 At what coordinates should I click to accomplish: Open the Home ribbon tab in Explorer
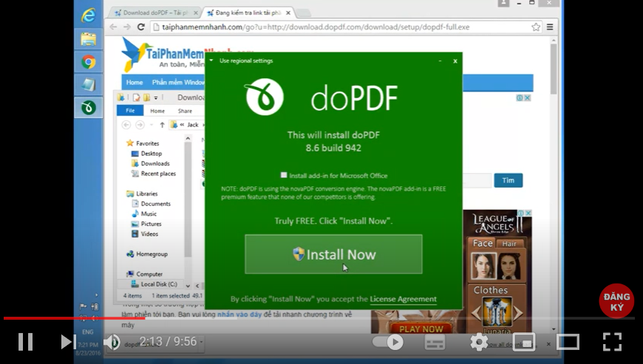click(x=157, y=111)
